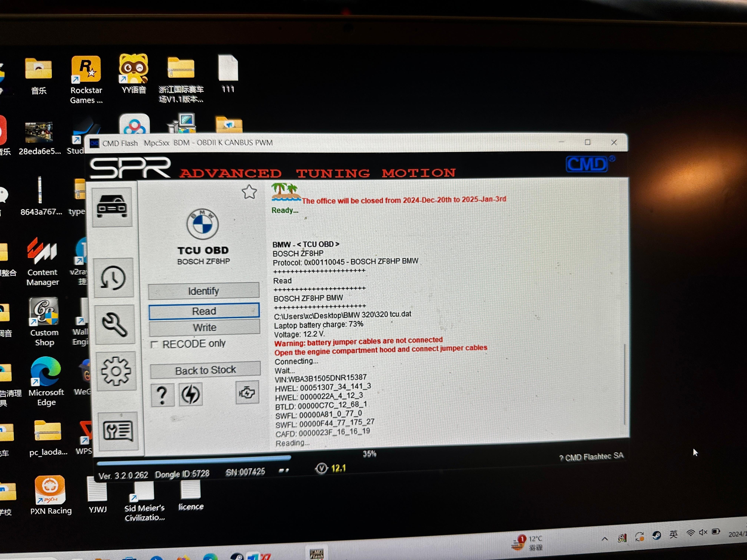747x560 pixels.
Task: Click the log panel vertical scrollbar
Action: (624, 384)
